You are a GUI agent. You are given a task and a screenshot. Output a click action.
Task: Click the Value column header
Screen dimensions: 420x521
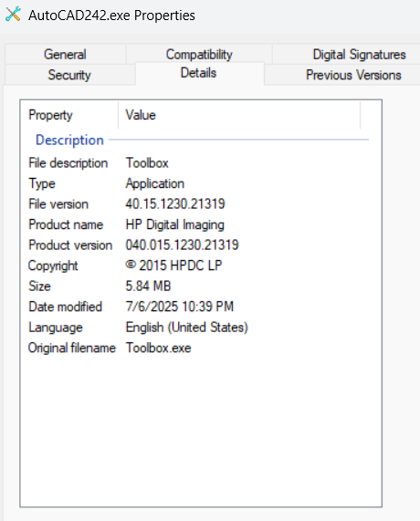click(x=141, y=115)
